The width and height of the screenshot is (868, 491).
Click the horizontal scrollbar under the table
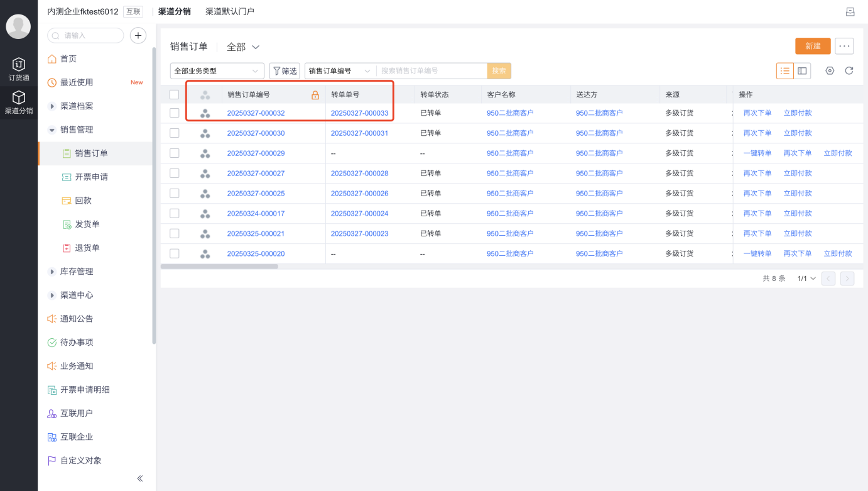(x=219, y=267)
